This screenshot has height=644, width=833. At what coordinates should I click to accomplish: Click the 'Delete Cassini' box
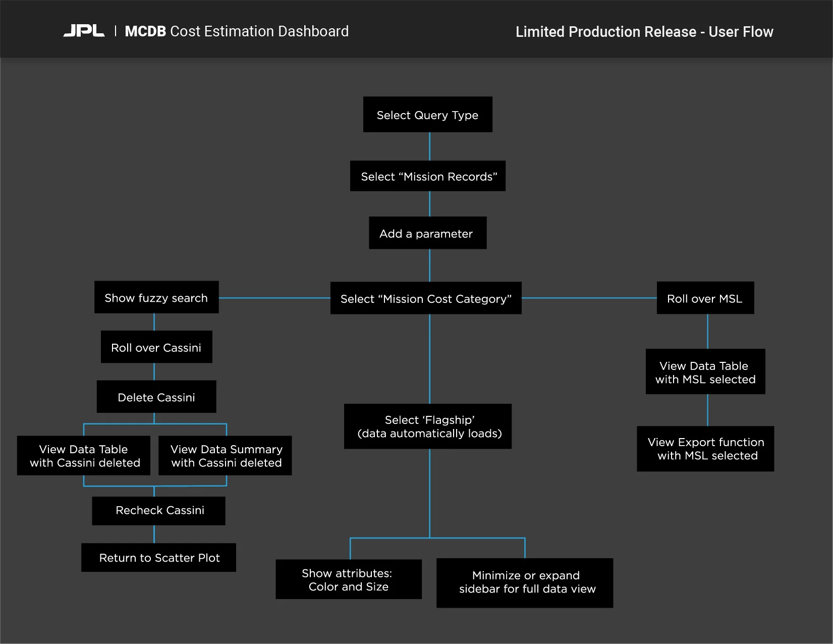156,397
